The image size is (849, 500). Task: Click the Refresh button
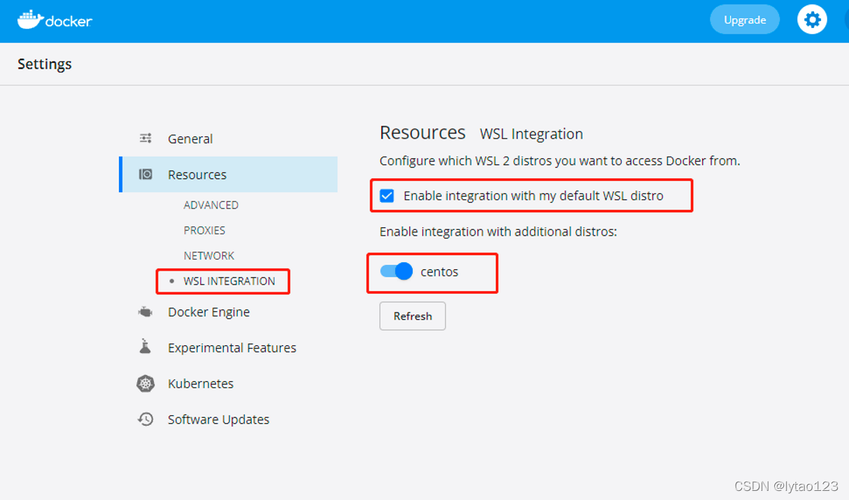[413, 316]
